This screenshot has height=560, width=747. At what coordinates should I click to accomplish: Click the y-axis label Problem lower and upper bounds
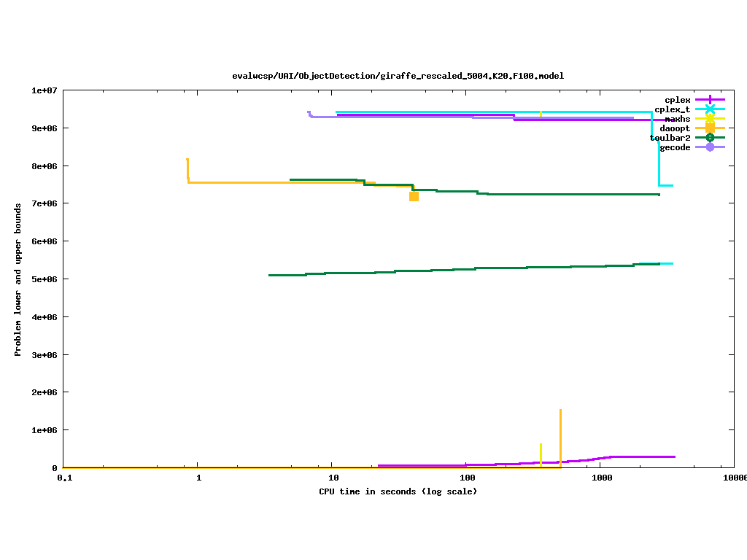(x=18, y=280)
